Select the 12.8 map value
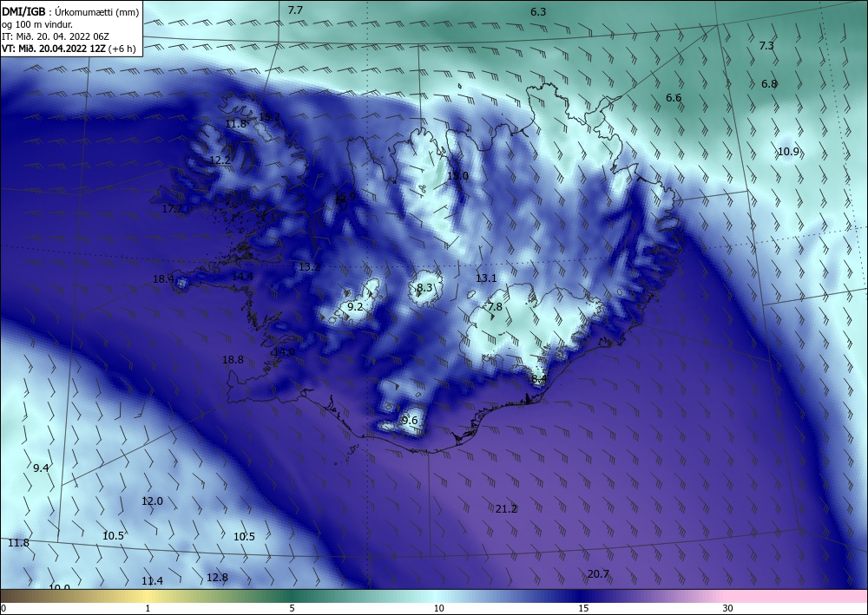Image resolution: width=868 pixels, height=615 pixels. [217, 578]
